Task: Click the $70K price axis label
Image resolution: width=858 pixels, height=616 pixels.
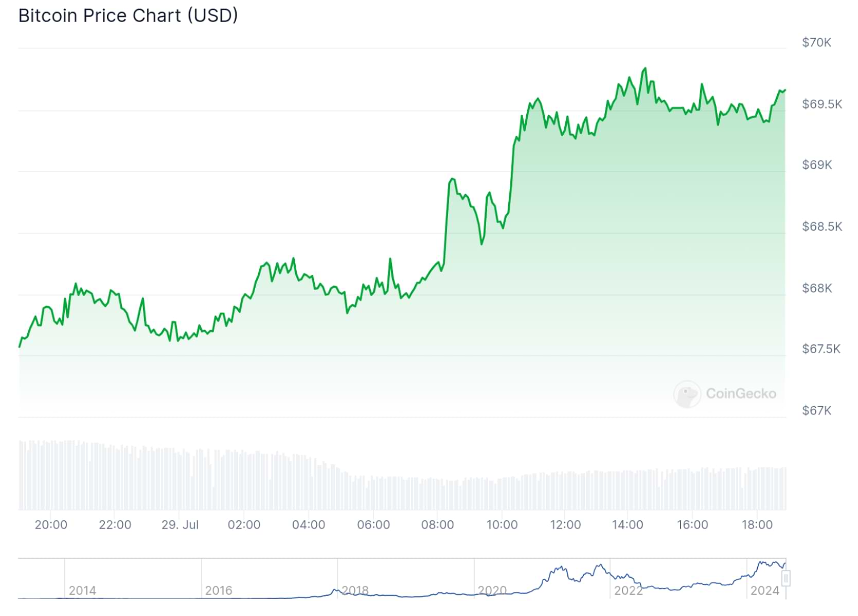Action: 816,43
